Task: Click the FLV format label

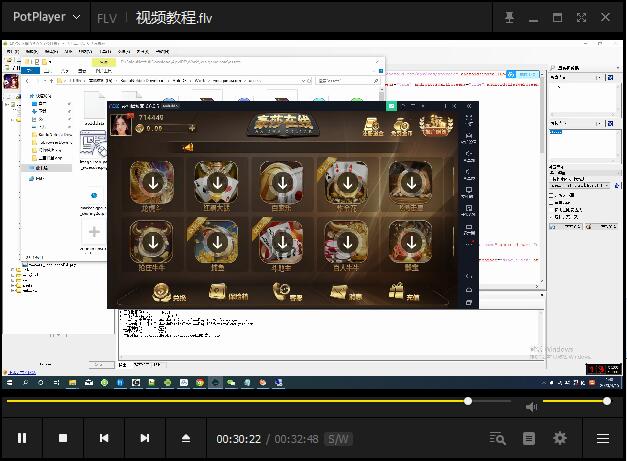Action: (107, 18)
